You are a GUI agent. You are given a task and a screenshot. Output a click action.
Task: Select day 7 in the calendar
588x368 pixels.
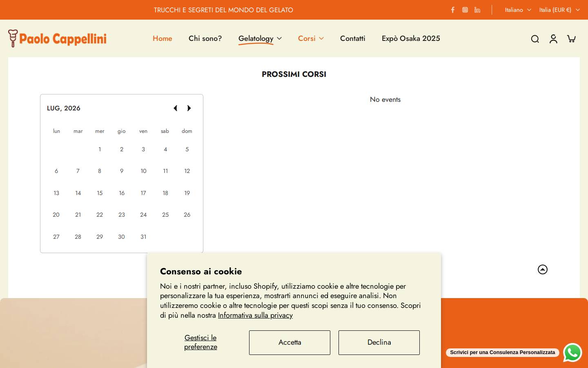click(x=78, y=171)
